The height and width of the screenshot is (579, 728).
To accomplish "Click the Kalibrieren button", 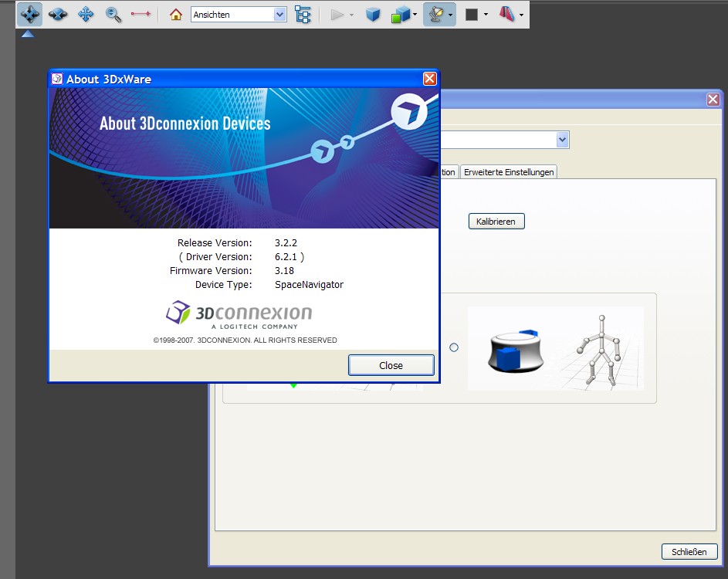I will [x=496, y=222].
